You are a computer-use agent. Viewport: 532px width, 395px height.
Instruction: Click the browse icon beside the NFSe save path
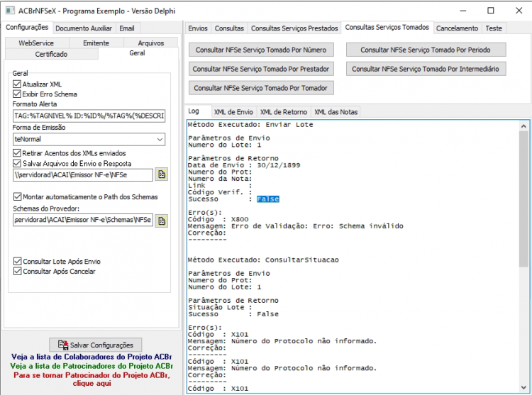click(x=162, y=174)
